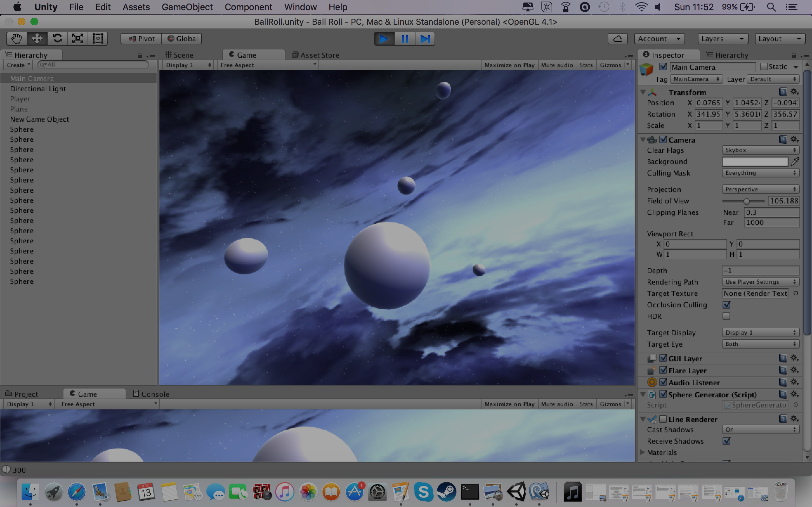Open the Clear Flags Skybox dropdown
This screenshot has width=812, height=507.
760,150
